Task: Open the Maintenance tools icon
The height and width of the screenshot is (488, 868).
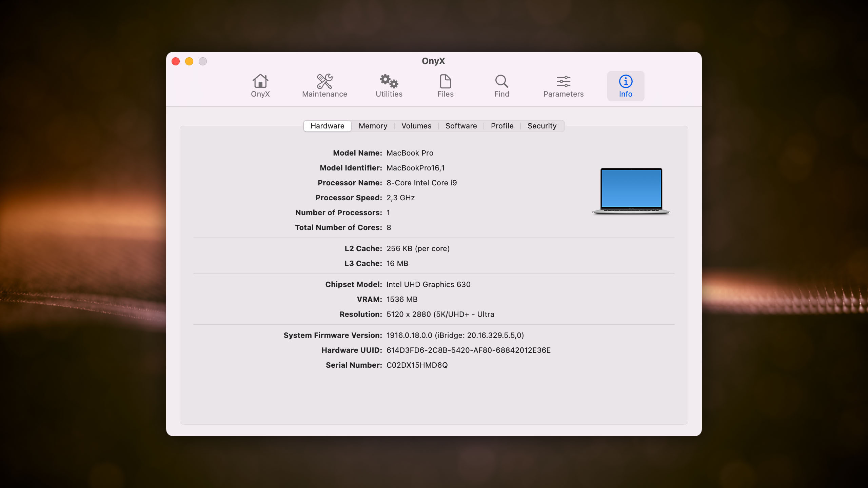Action: 324,86
